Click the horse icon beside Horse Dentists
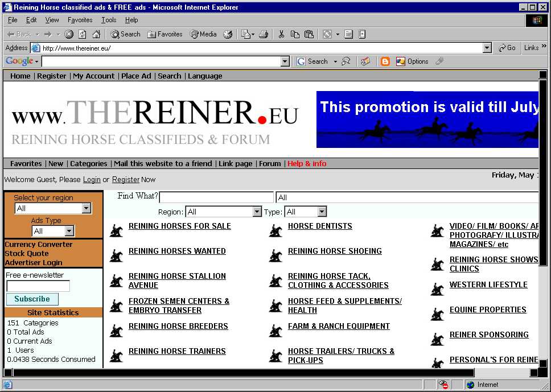 275,231
